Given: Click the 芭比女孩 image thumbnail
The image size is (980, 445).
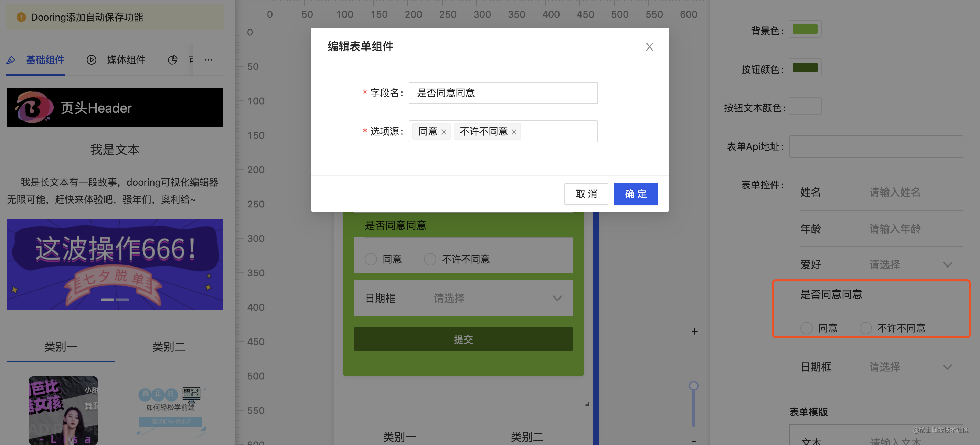Looking at the screenshot, I should (63, 410).
